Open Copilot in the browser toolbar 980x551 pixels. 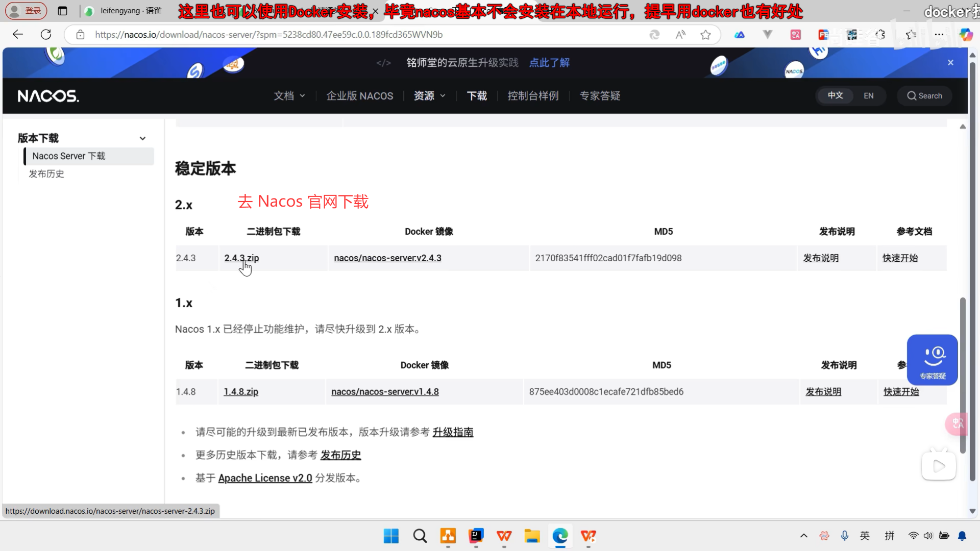[x=966, y=35]
